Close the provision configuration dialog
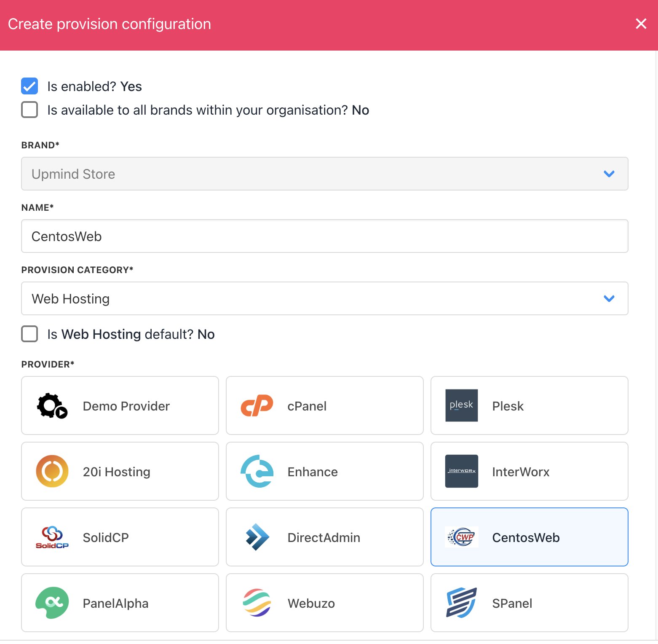This screenshot has width=658, height=644. [641, 24]
